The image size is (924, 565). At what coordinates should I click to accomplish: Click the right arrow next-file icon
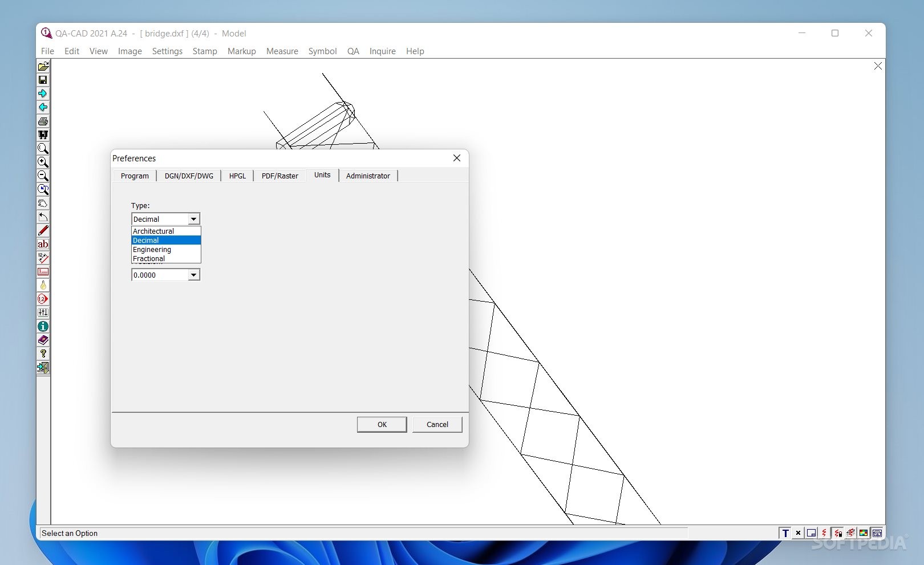click(x=43, y=94)
